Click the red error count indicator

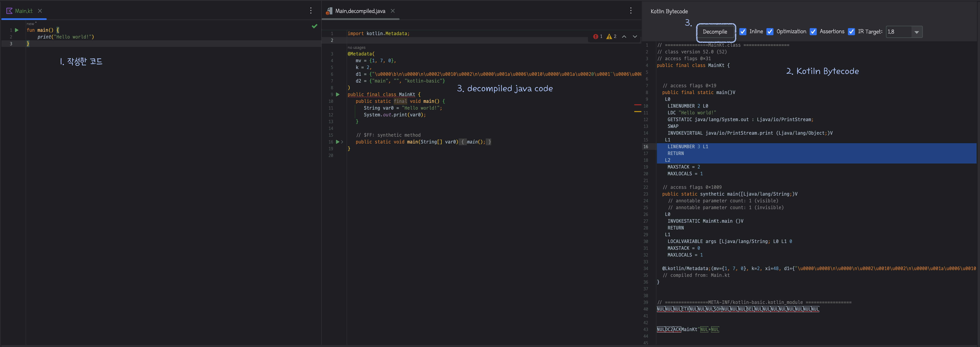(598, 37)
